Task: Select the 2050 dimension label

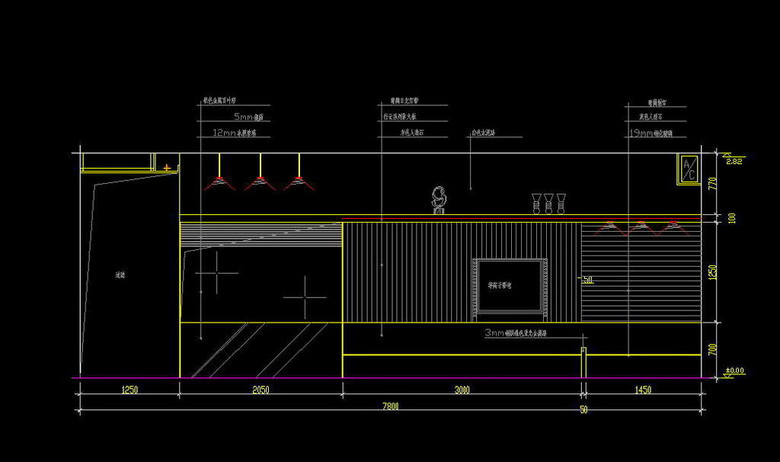Action: point(260,389)
